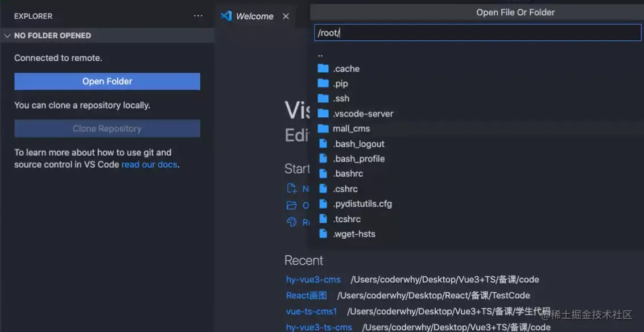Image resolution: width=644 pixels, height=332 pixels.
Task: Click the .pip folder icon
Action: click(x=323, y=84)
